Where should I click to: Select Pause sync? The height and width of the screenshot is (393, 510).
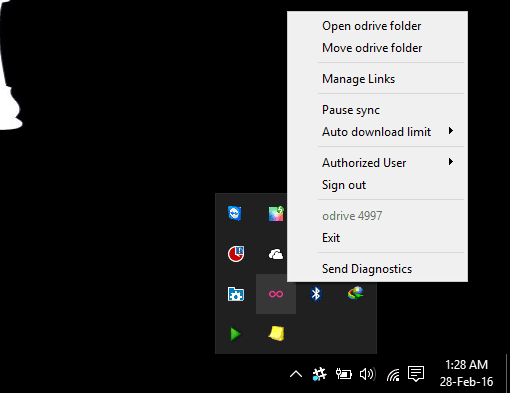(x=377, y=110)
